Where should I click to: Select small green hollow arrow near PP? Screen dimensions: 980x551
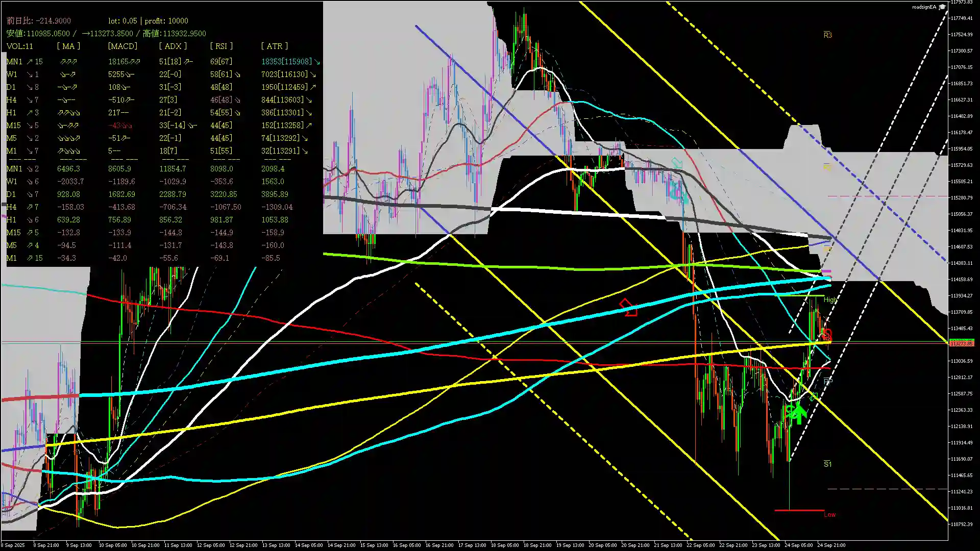point(813,397)
